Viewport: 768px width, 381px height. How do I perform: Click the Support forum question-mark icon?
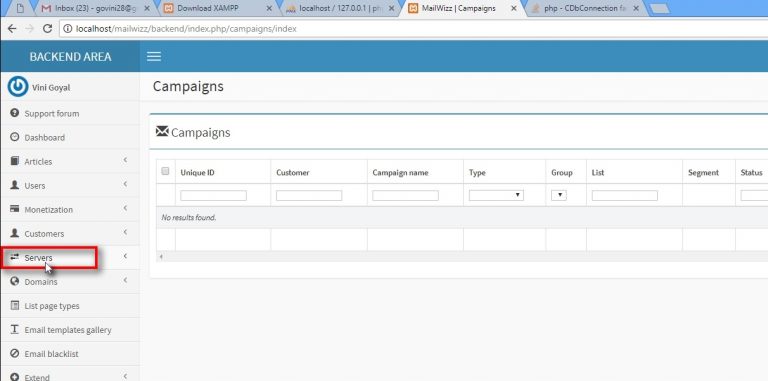[x=15, y=113]
